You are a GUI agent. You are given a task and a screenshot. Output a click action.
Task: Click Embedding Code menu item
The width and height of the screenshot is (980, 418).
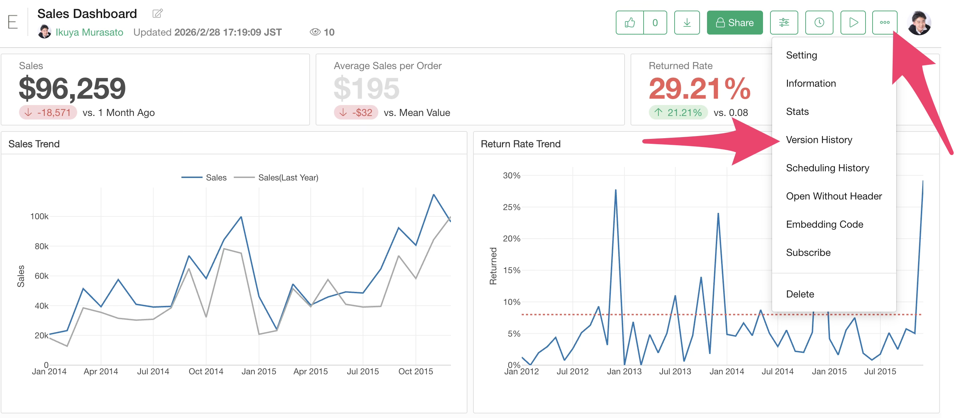(824, 224)
